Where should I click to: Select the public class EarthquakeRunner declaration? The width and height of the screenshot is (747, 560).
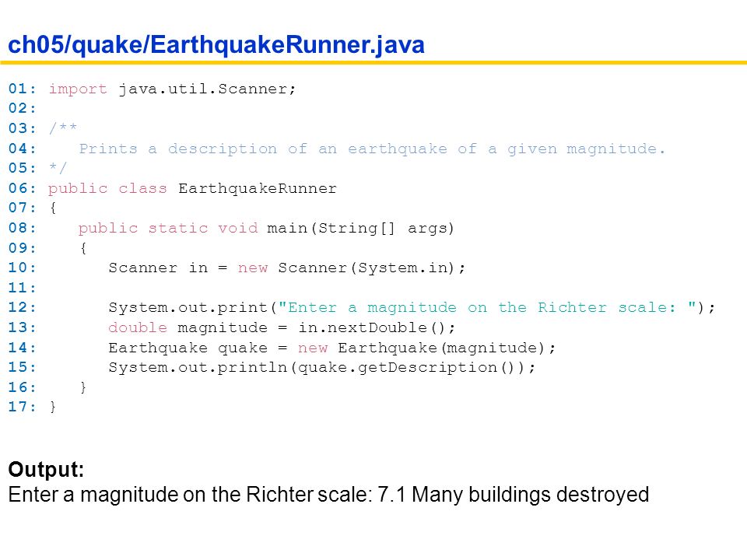[x=192, y=188]
